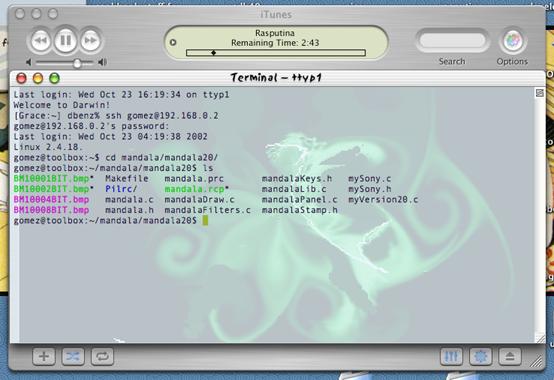554x380 pixels.
Task: Click the iTunes eject disc button
Action: click(x=510, y=356)
